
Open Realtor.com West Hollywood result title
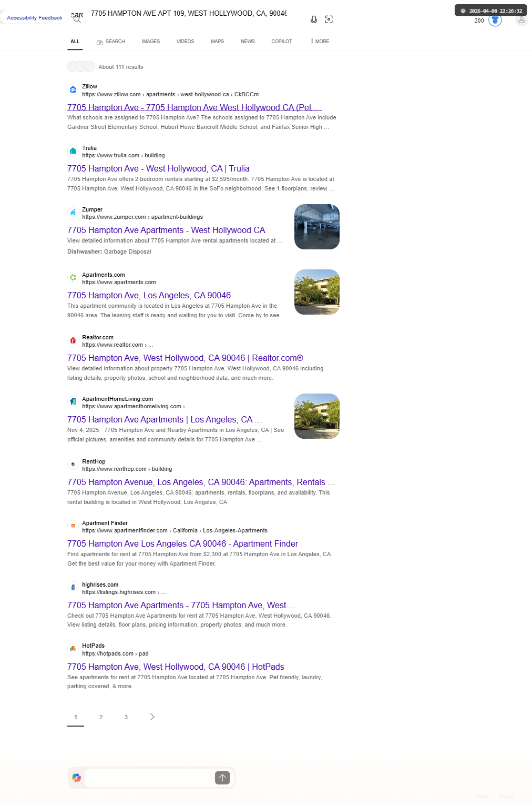[x=185, y=358]
